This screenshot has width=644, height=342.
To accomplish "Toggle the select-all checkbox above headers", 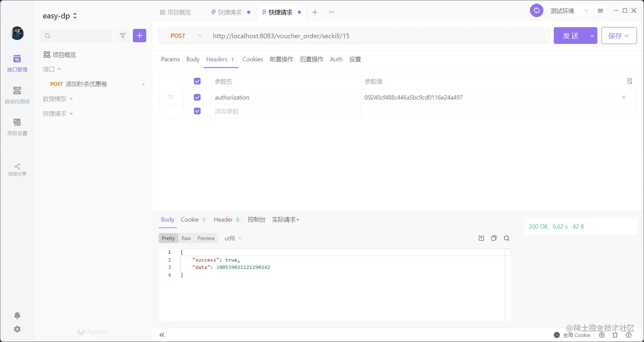I will pyautogui.click(x=197, y=81).
